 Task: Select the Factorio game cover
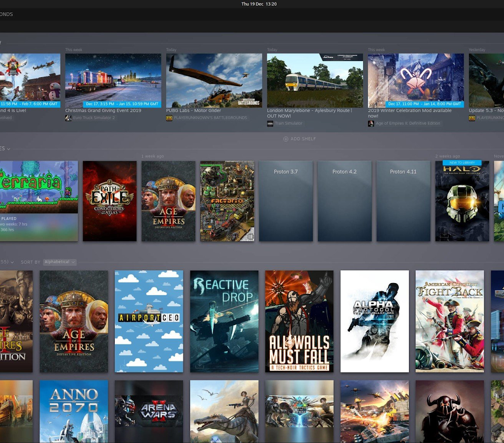point(227,201)
